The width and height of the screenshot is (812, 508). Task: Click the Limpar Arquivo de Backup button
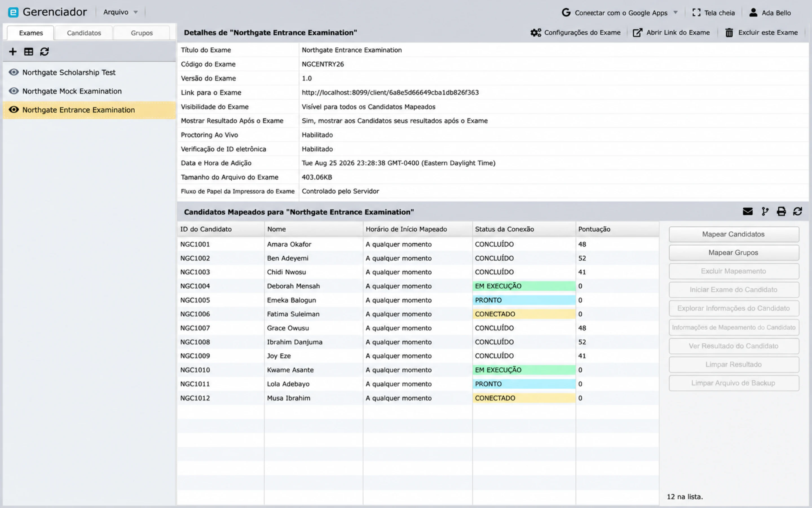pos(734,383)
